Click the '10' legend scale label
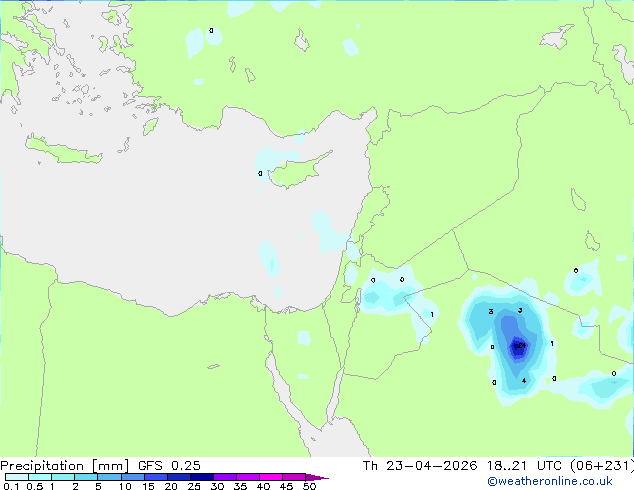This screenshot has height=490, width=634. pos(125,486)
